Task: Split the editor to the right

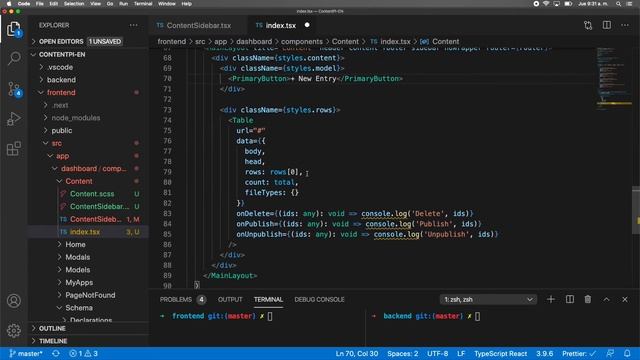Action: click(607, 25)
